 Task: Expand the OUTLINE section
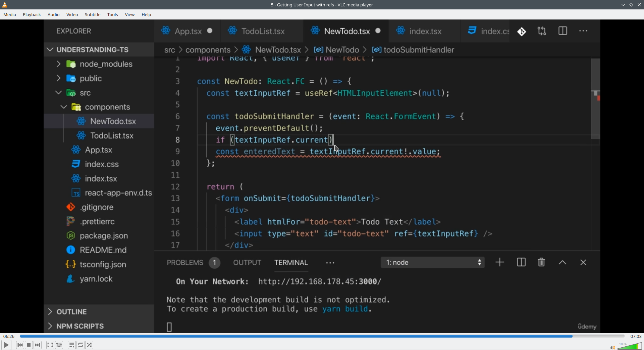coord(99,312)
